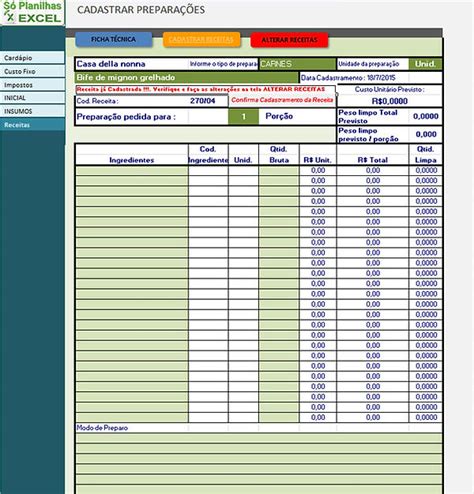Open the CARNES preparation type dropdown
The height and width of the screenshot is (494, 474).
(x=297, y=64)
